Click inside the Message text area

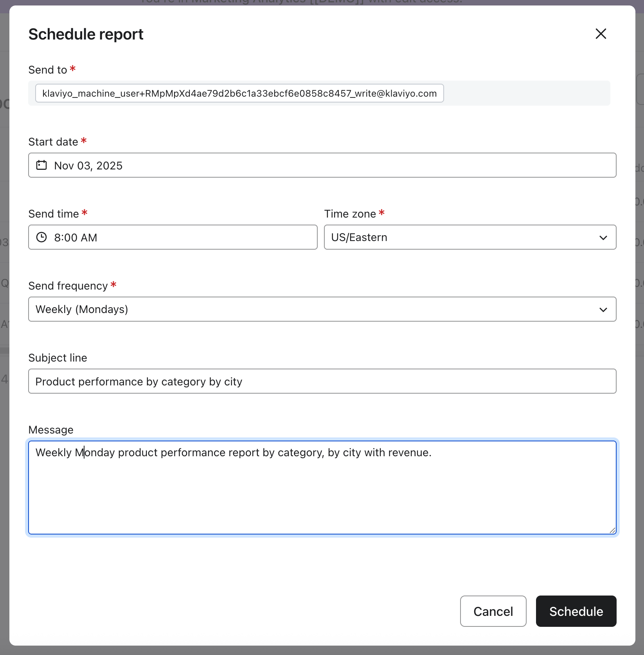pos(322,493)
